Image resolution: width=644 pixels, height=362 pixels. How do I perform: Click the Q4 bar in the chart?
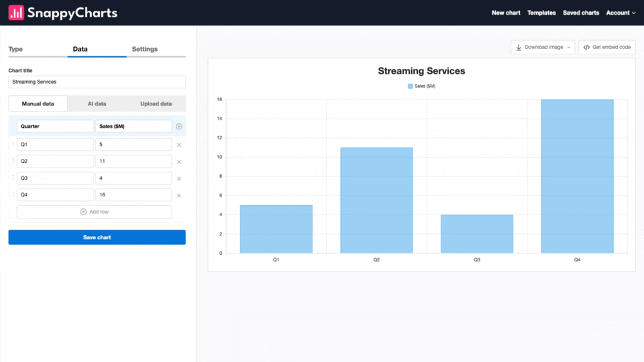[x=578, y=176]
